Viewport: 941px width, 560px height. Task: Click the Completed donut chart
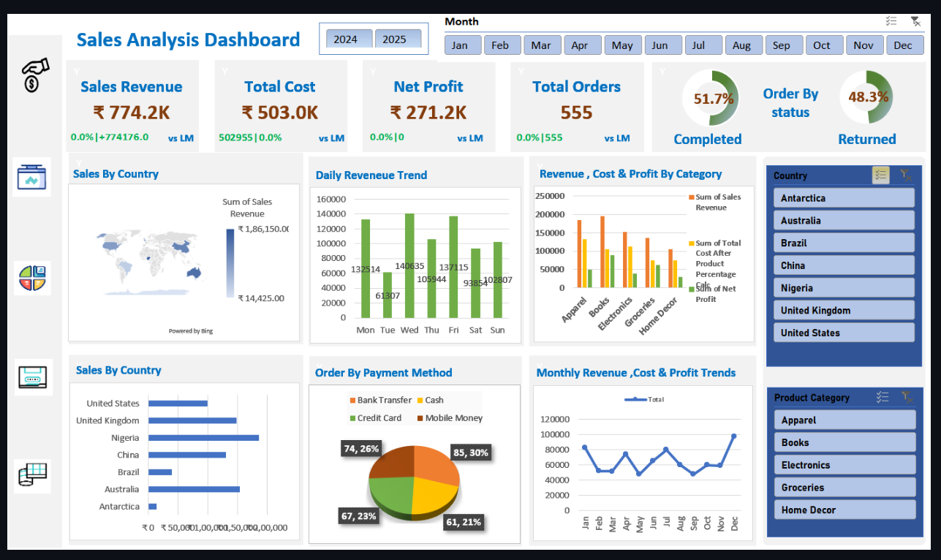coord(708,99)
